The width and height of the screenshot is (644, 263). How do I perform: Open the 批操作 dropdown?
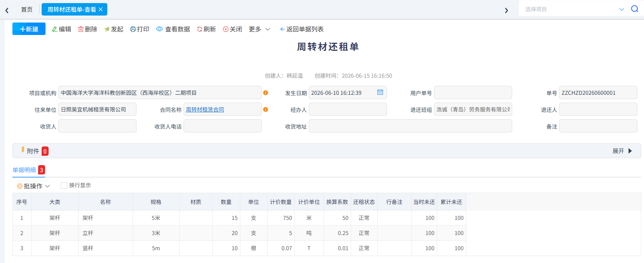tap(33, 186)
